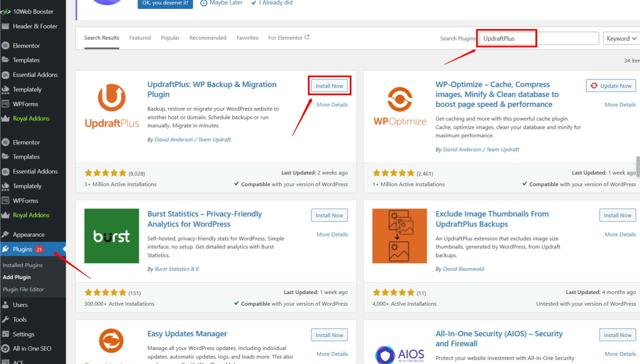Click the Tools wrench icon
This screenshot has width=640, height=364.
5,320
